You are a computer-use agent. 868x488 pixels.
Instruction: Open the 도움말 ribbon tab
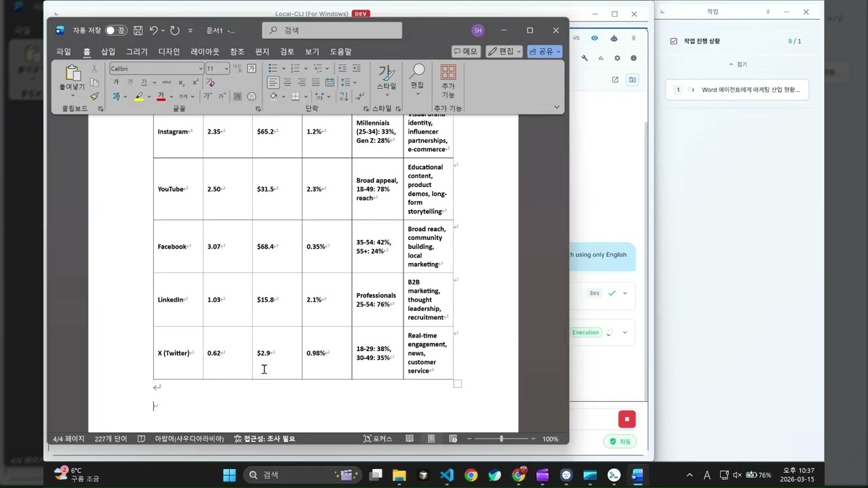341,52
